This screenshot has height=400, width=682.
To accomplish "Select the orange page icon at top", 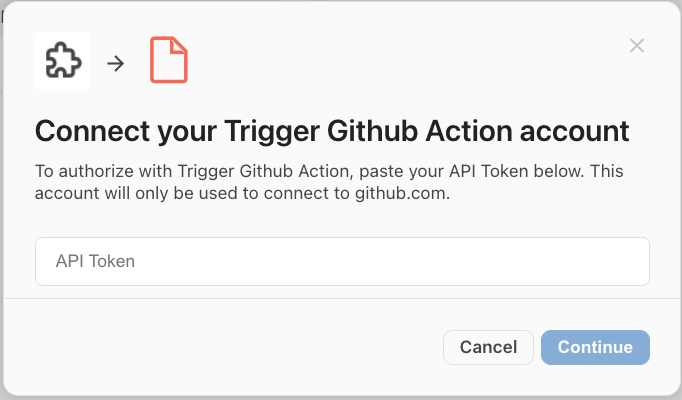I will (169, 61).
